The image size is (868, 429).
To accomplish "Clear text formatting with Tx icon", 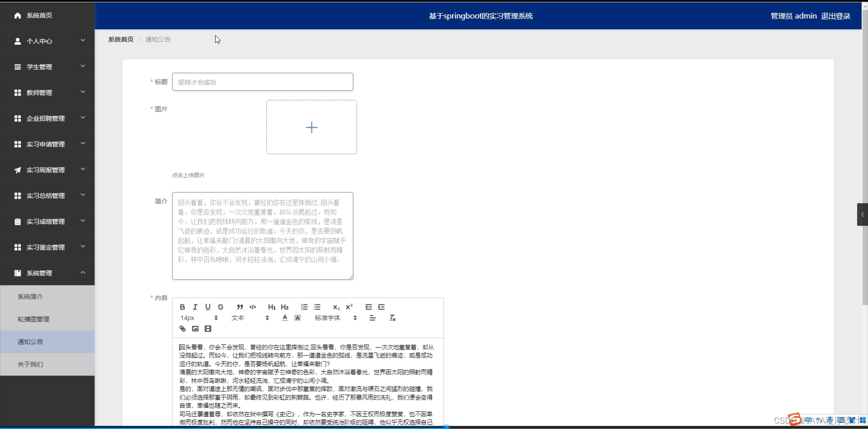I will [392, 318].
